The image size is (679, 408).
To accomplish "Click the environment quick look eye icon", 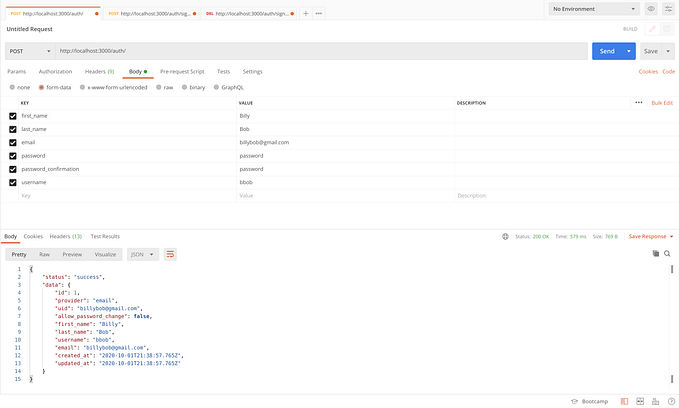I will coord(651,9).
